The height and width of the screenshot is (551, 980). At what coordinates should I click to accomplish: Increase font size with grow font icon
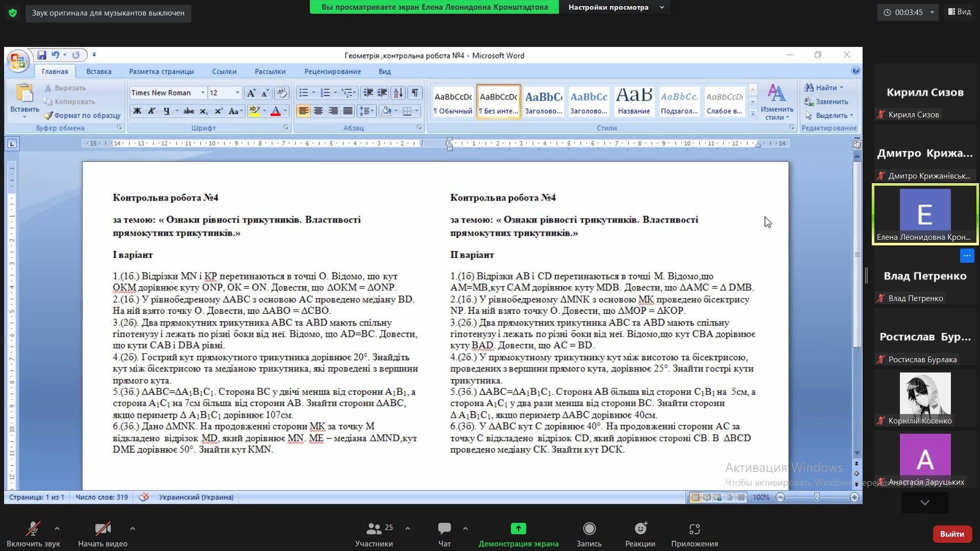tap(251, 93)
